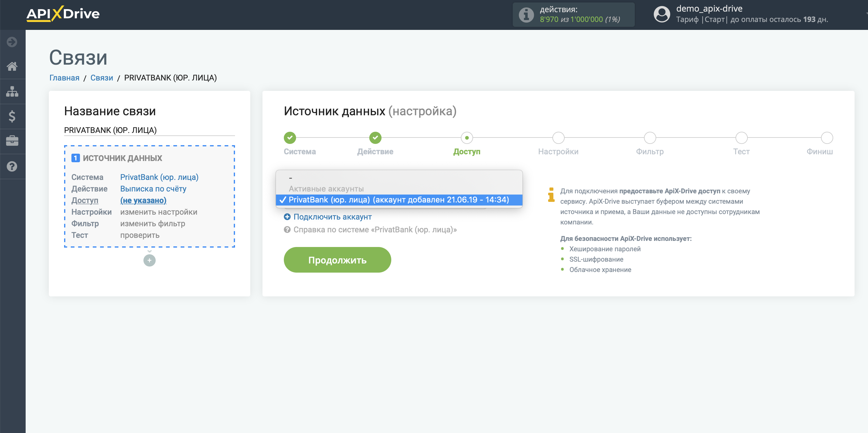Viewport: 868px width, 433px height.
Task: Open the Фильтр step tab
Action: click(x=650, y=152)
